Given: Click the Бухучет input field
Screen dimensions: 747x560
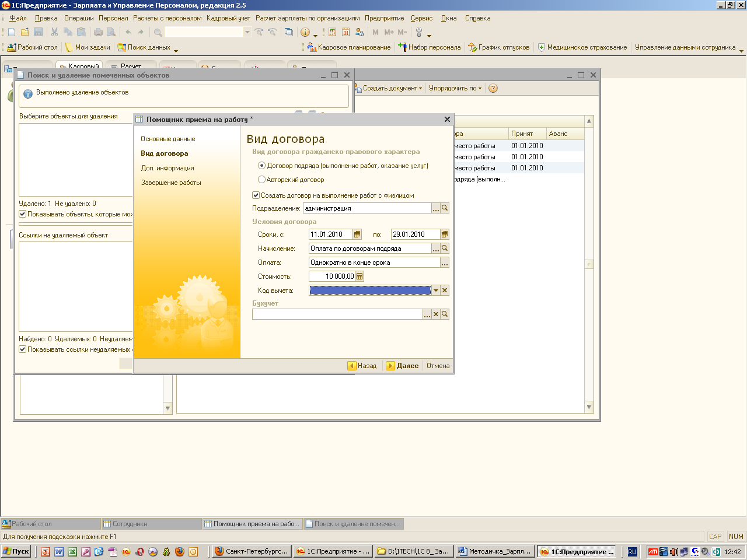Looking at the screenshot, I should tap(337, 314).
